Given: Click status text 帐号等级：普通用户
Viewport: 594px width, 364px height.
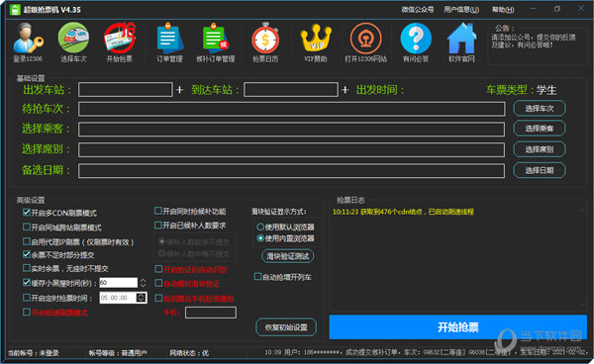Looking at the screenshot, I should pyautogui.click(x=118, y=353).
